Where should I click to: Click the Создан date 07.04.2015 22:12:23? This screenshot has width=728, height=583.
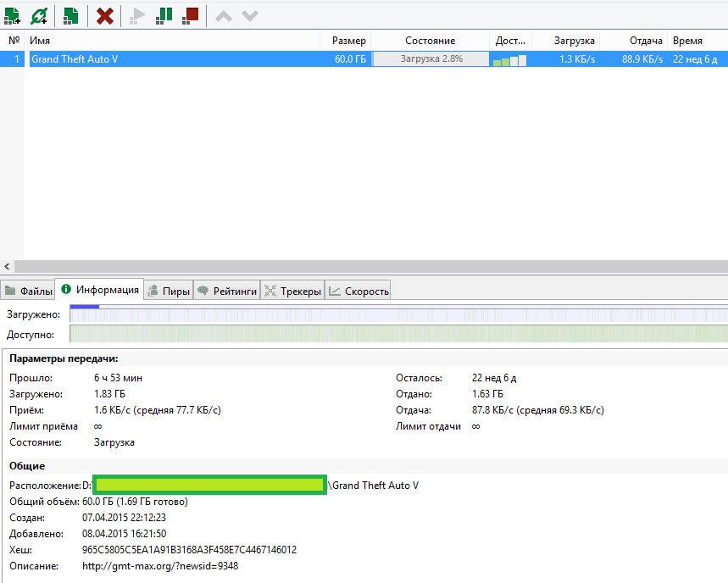[124, 518]
